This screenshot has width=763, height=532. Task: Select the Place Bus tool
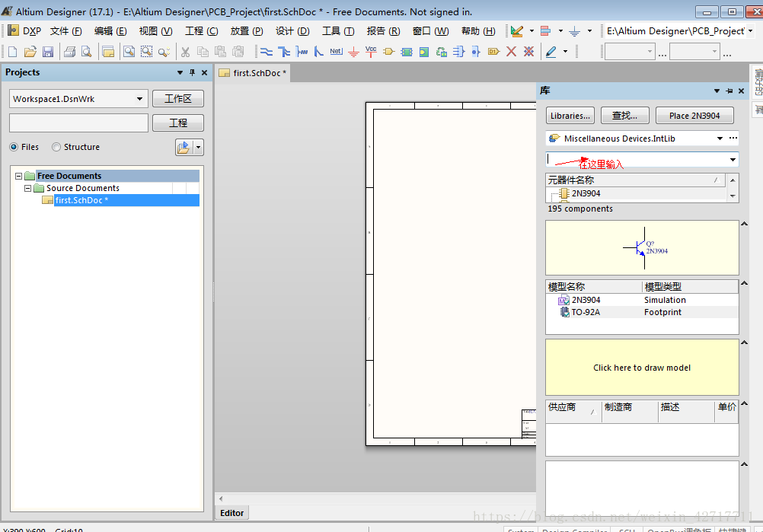(x=284, y=52)
